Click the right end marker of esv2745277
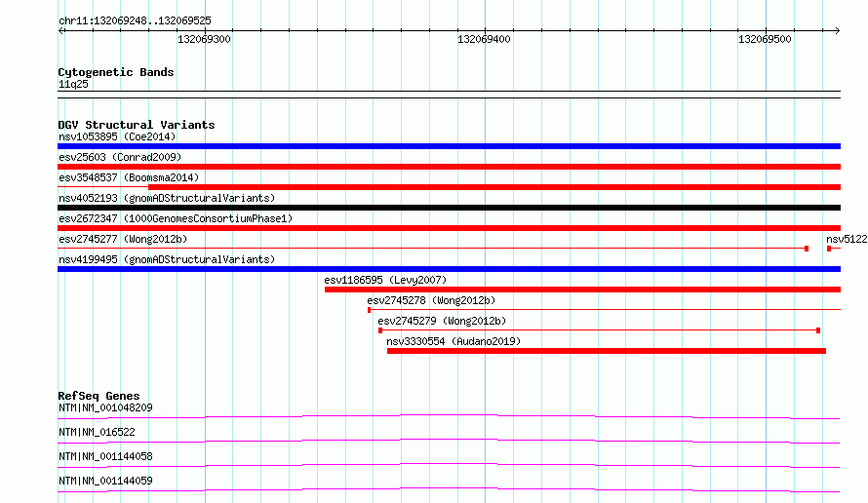The image size is (868, 503). tap(807, 249)
